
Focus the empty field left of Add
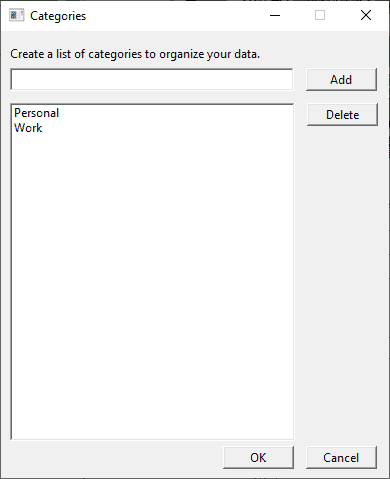pyautogui.click(x=152, y=79)
